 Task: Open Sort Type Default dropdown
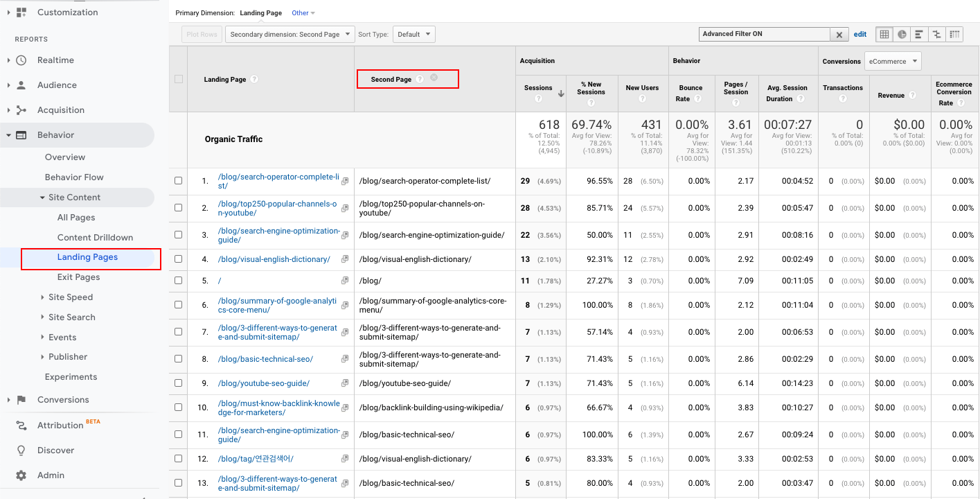413,34
